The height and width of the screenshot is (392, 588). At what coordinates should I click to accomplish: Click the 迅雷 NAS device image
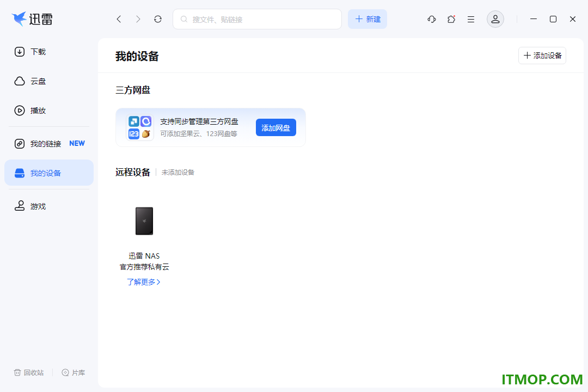[x=144, y=221]
